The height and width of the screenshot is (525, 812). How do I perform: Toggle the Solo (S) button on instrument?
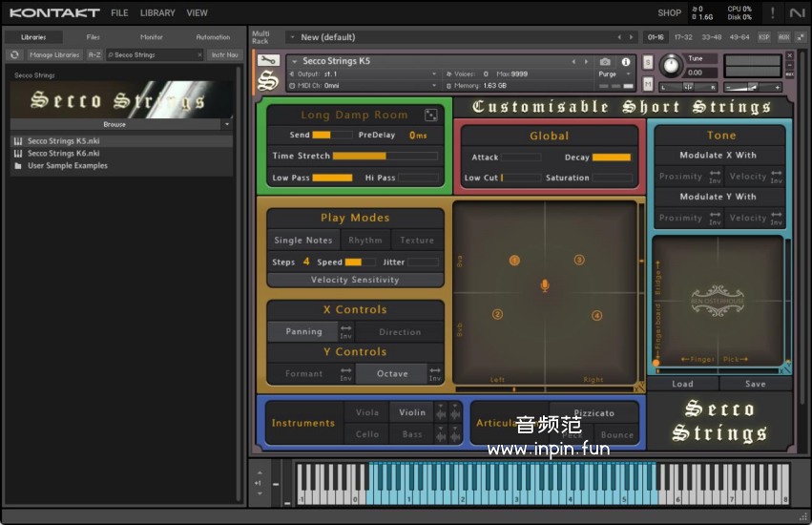click(649, 62)
